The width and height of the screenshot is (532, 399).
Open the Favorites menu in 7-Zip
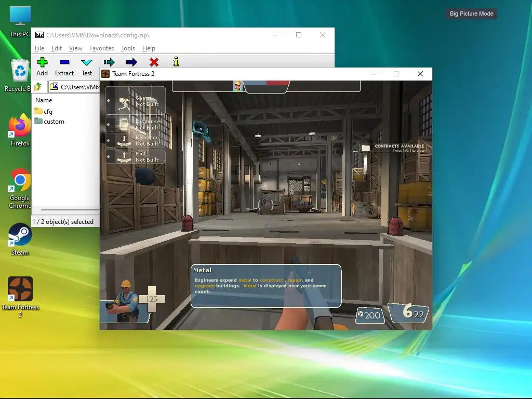(101, 48)
